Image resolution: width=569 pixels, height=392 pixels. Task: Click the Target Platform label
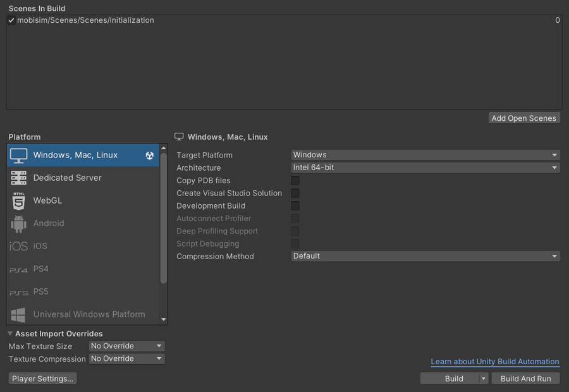204,156
